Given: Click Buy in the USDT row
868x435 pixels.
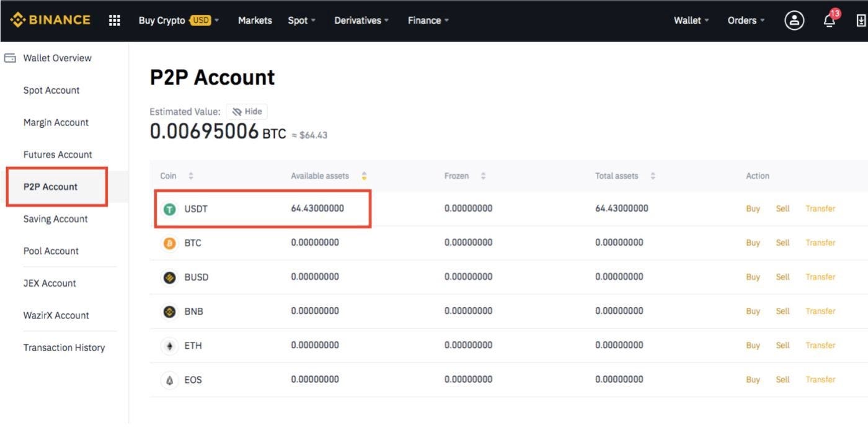Looking at the screenshot, I should point(753,209).
